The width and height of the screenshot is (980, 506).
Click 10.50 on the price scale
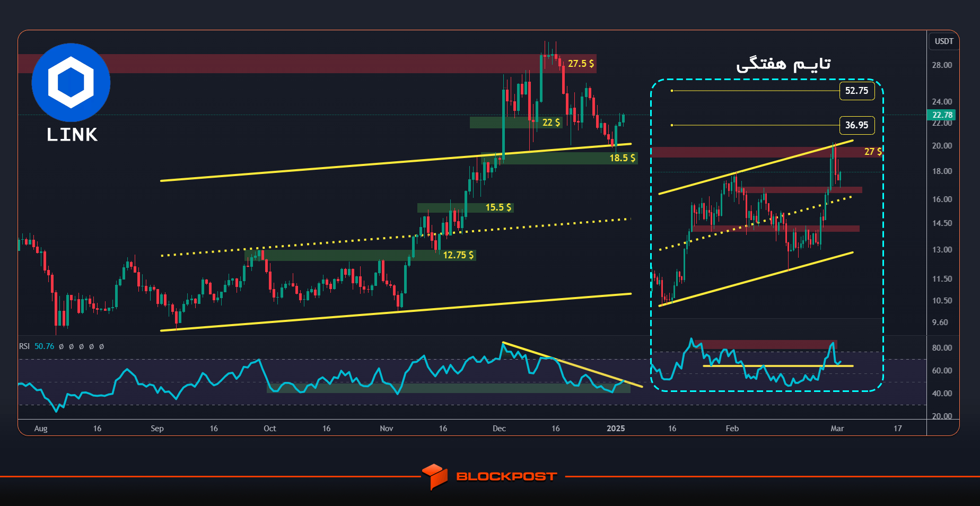click(942, 301)
